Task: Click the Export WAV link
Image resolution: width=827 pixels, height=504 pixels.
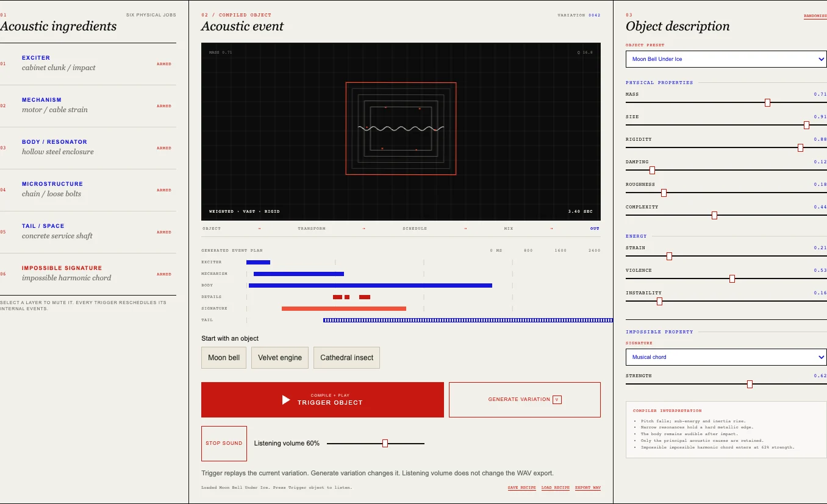Action: 588,488
